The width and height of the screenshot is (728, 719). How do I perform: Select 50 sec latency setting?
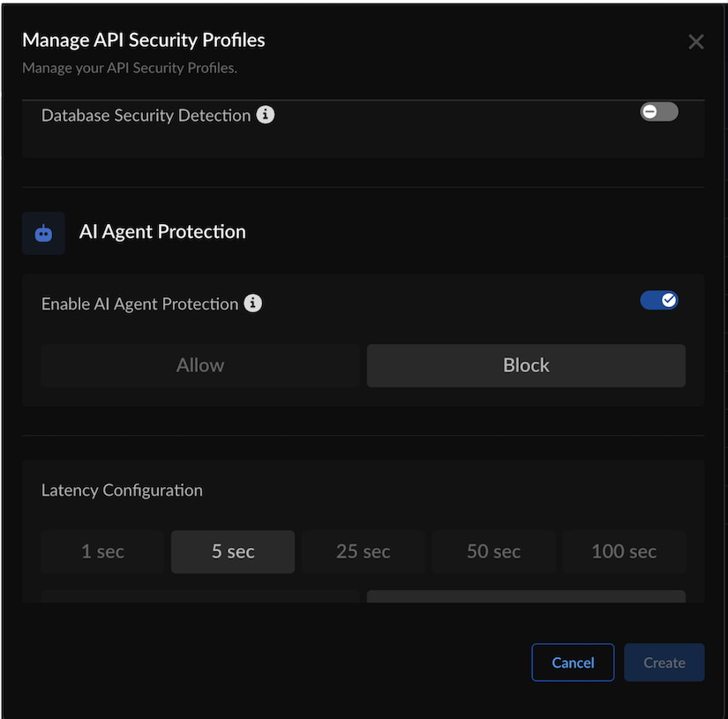pos(493,551)
